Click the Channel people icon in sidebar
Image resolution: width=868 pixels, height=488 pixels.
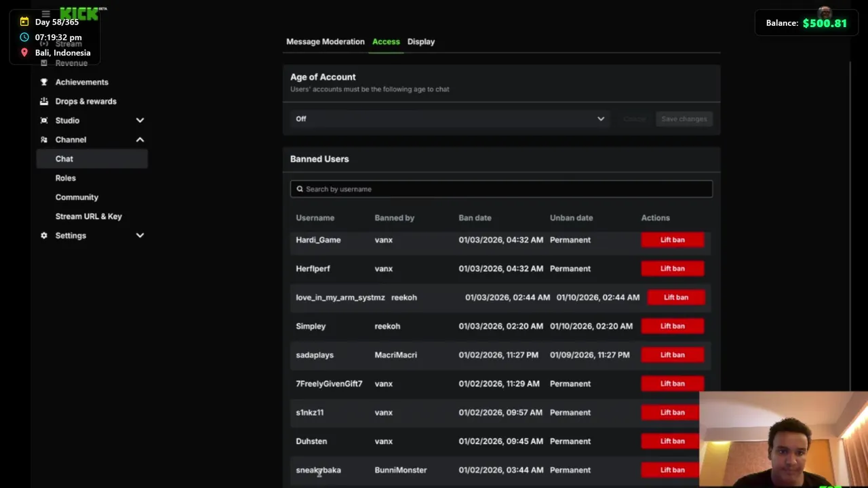(44, 140)
